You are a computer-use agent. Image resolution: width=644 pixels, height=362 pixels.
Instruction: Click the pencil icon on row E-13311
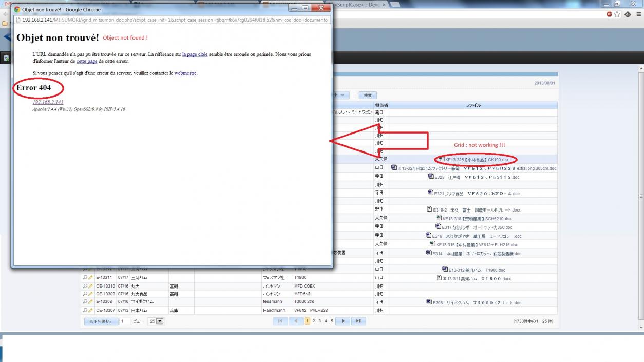tap(91, 278)
